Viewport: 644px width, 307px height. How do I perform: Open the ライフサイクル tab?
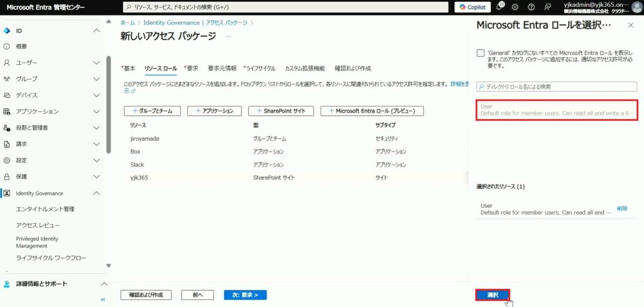(260, 69)
